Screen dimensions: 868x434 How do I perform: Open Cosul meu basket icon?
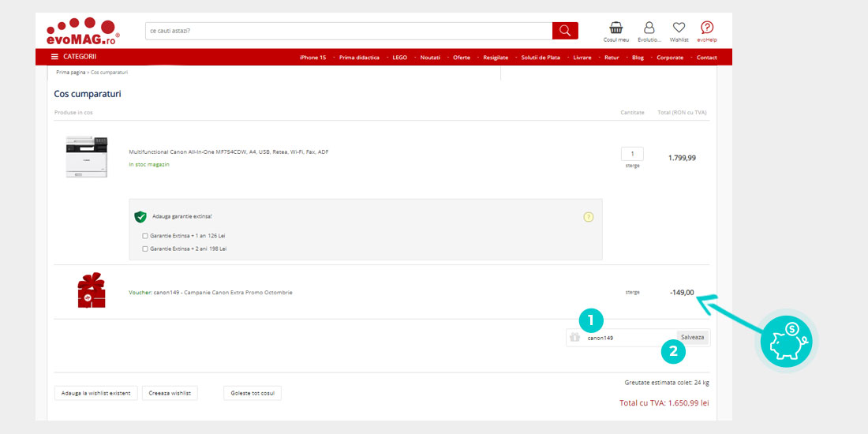[616, 32]
